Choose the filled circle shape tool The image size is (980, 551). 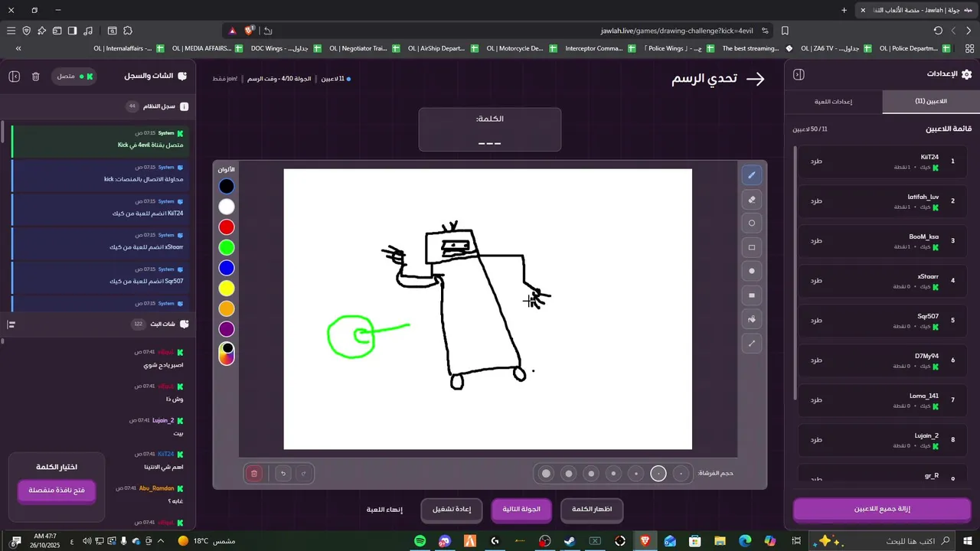[x=752, y=271]
